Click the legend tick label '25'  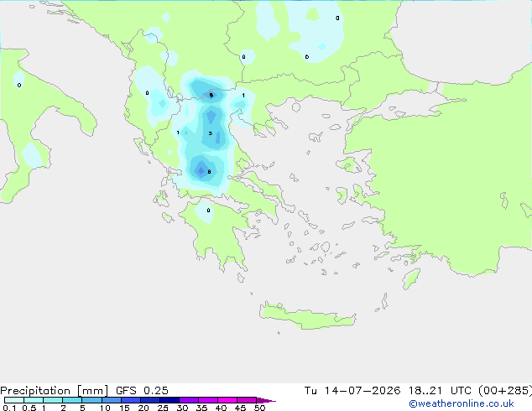[x=163, y=408]
